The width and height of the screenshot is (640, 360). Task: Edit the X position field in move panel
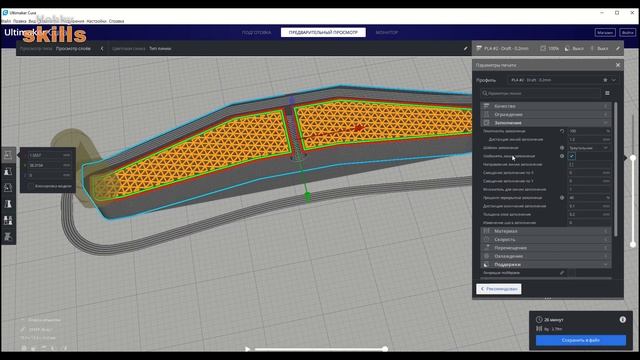49,156
